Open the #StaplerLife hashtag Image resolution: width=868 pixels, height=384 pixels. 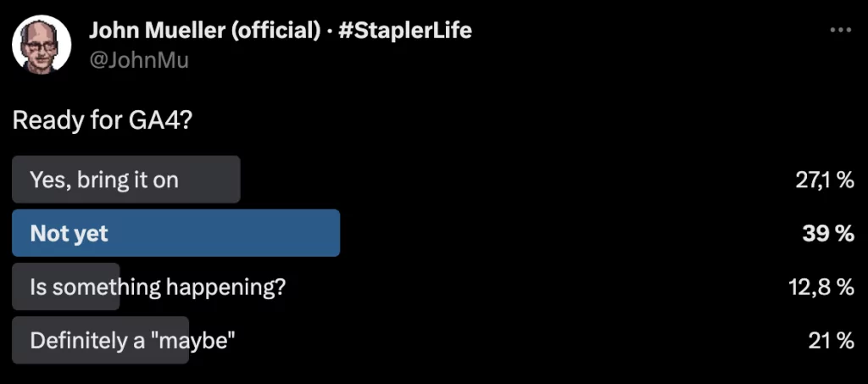coord(403,31)
